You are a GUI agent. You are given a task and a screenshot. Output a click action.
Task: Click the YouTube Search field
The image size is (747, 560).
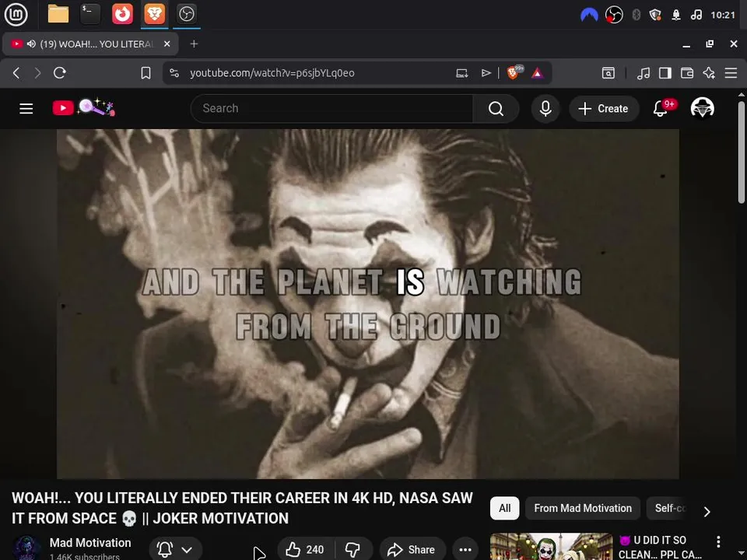(331, 109)
